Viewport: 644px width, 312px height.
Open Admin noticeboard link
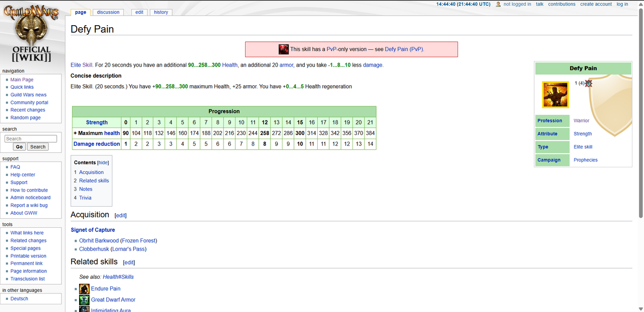[x=31, y=198]
